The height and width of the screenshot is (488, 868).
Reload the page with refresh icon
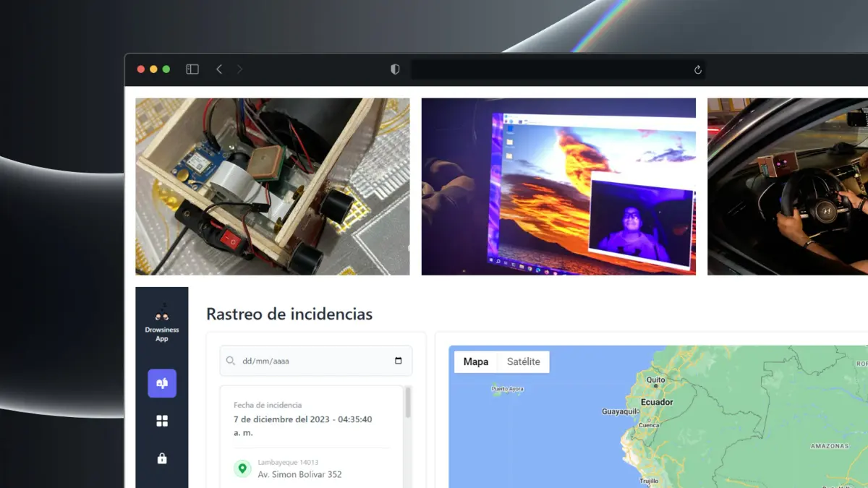698,70
